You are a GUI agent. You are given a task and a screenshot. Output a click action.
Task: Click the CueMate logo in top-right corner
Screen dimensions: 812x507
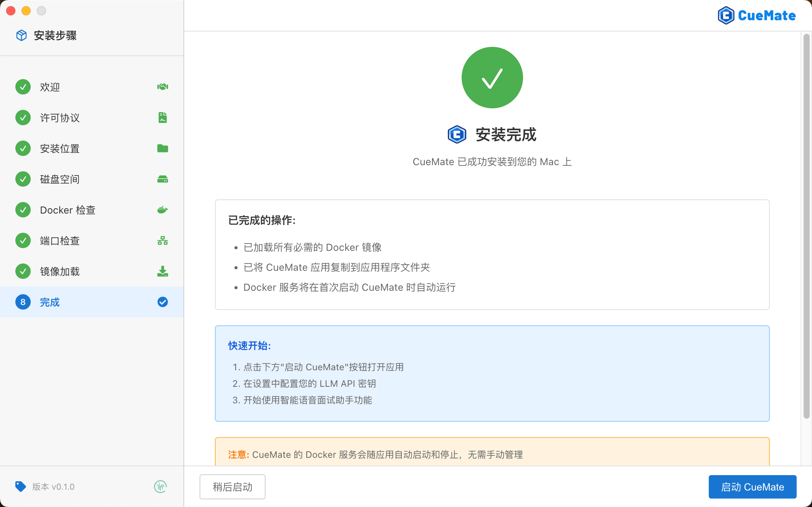(x=757, y=15)
